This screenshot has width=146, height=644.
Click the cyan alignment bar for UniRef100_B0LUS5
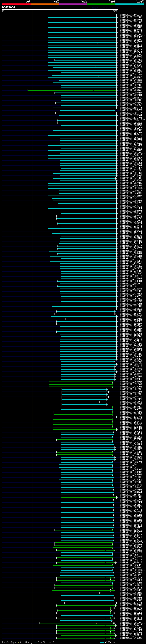click(83, 15)
